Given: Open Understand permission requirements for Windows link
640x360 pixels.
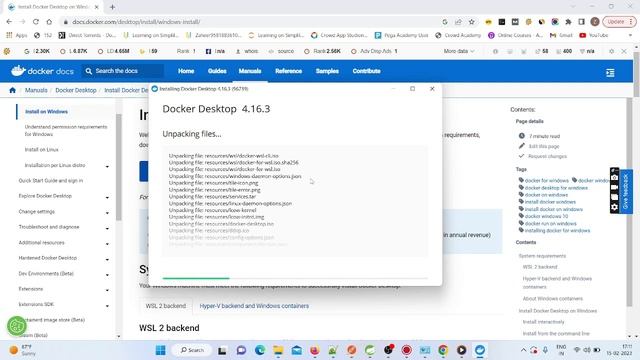Looking at the screenshot, I should [x=66, y=131].
